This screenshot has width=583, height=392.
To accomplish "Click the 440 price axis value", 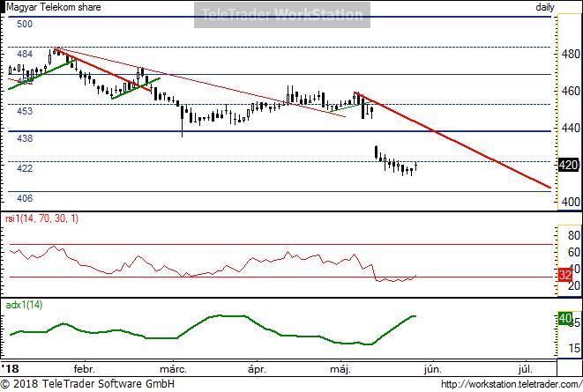I will [571, 128].
